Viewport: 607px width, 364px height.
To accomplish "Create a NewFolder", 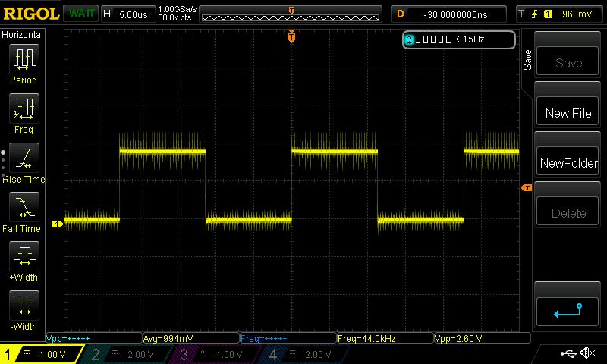I will (568, 162).
